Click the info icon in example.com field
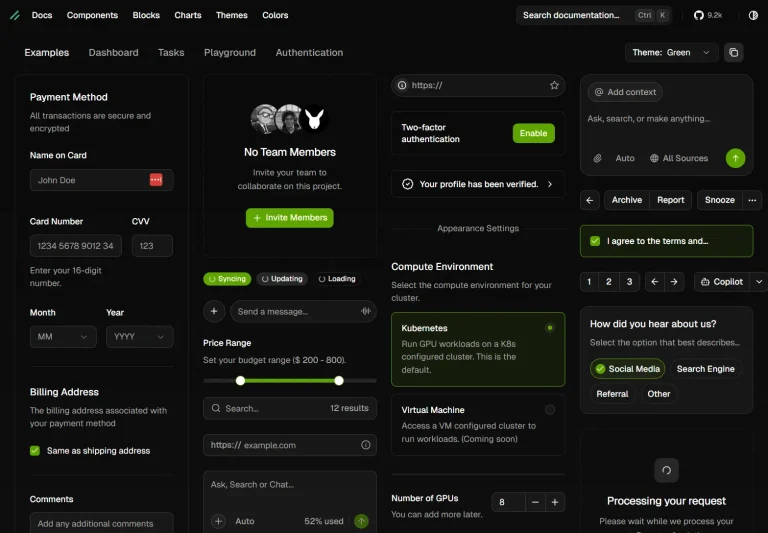The height and width of the screenshot is (533, 768). point(366,445)
